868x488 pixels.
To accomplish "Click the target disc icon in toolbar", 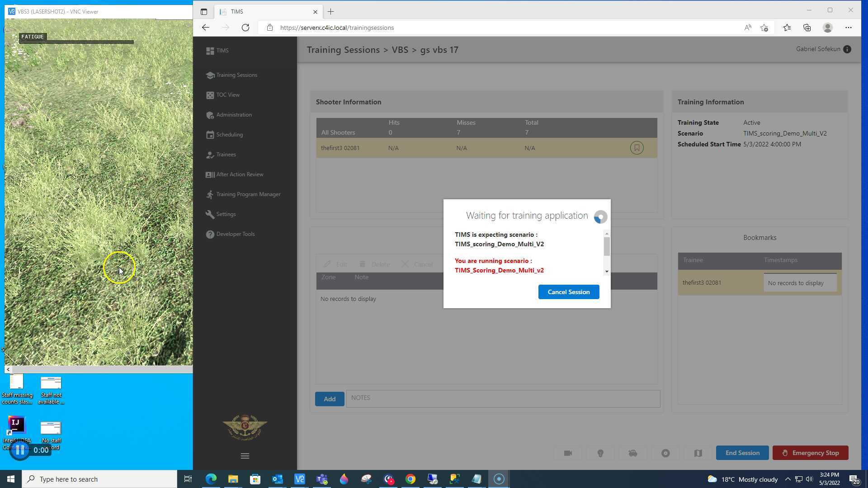I will (665, 453).
